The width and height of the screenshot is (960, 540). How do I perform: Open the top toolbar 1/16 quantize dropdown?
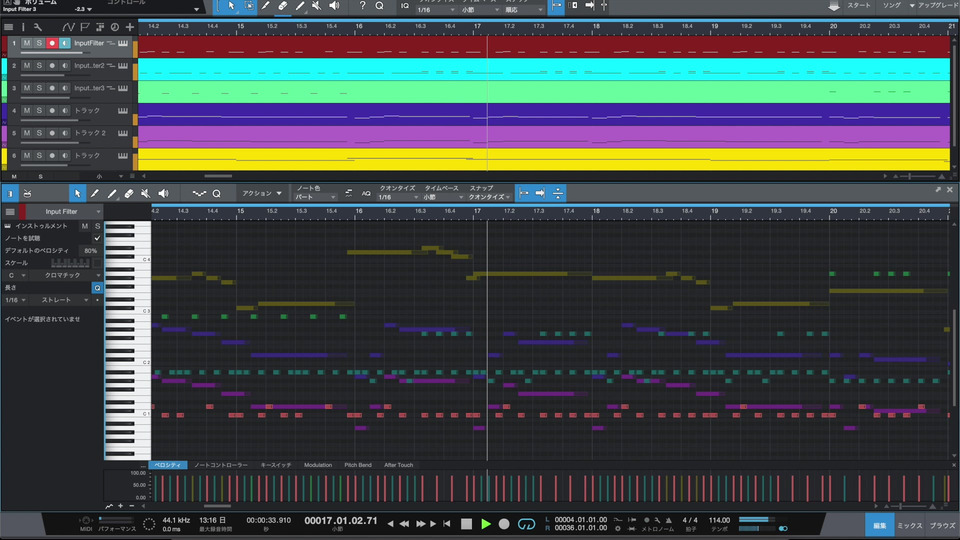[x=435, y=10]
